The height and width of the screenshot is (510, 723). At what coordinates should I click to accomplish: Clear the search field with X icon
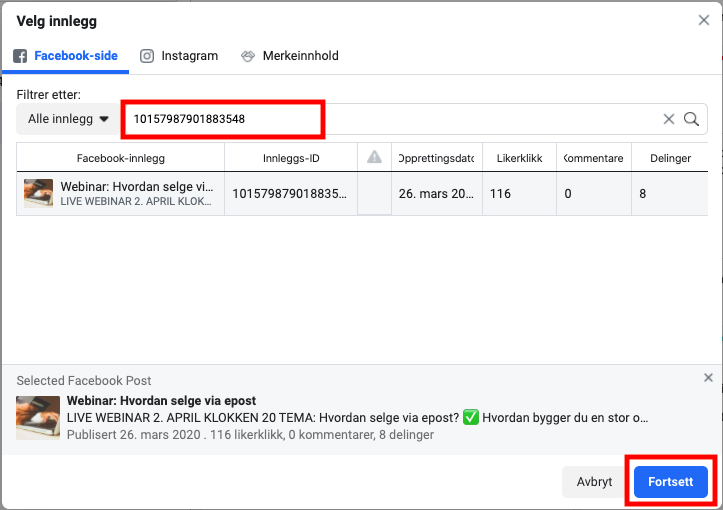(x=669, y=119)
